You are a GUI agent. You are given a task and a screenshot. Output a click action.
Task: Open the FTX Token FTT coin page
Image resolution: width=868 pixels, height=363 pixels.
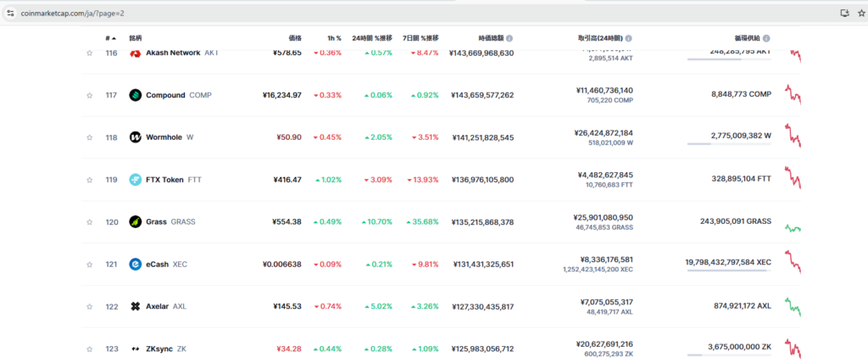(173, 180)
